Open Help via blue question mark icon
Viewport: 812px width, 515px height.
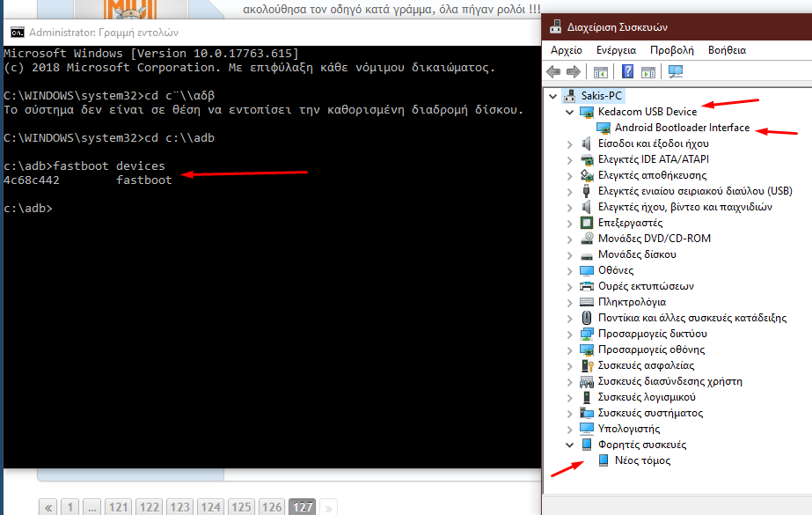[627, 71]
